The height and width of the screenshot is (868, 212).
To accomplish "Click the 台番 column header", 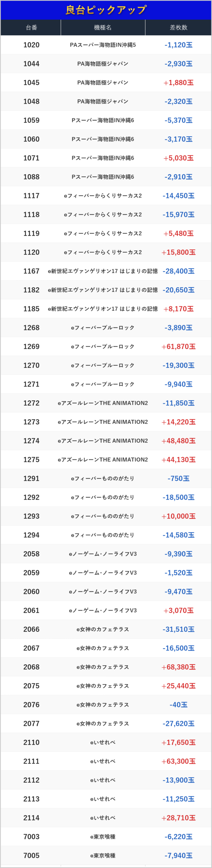I will click(31, 27).
